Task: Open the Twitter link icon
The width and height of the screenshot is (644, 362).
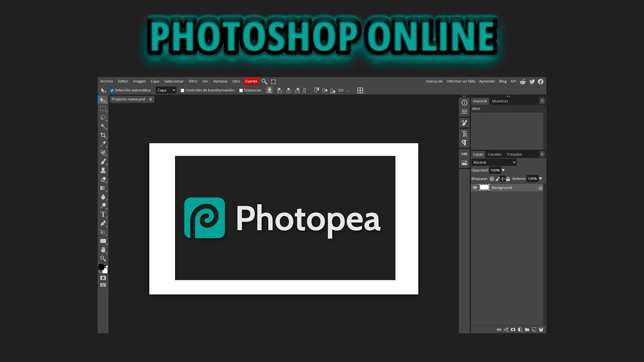Action: pyautogui.click(x=532, y=81)
